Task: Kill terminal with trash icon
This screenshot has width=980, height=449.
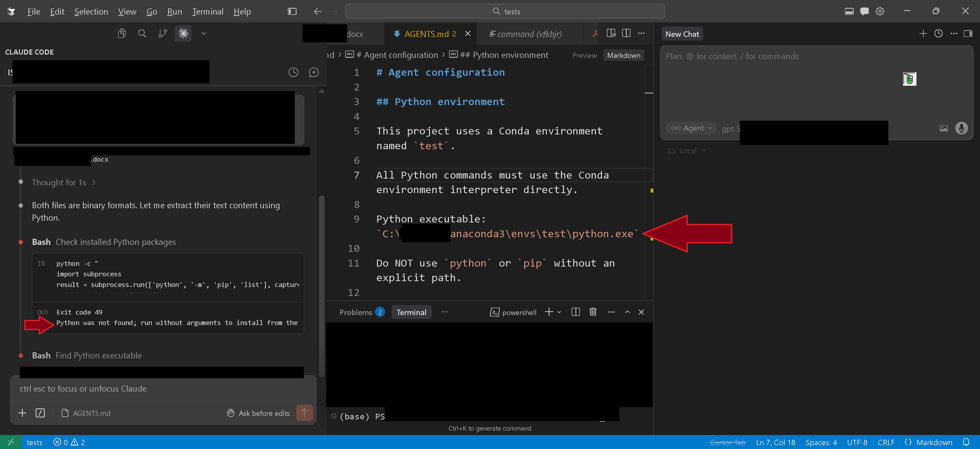Action: click(x=593, y=312)
